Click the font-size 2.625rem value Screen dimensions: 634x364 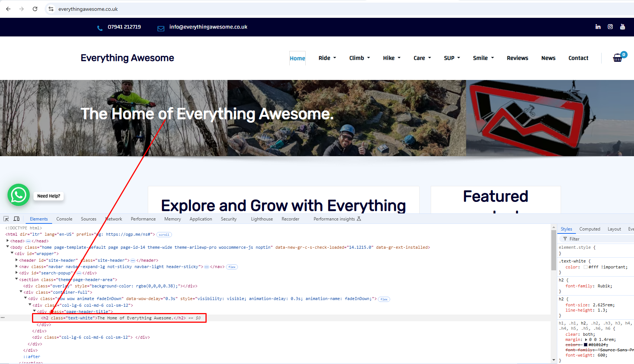pos(603,305)
